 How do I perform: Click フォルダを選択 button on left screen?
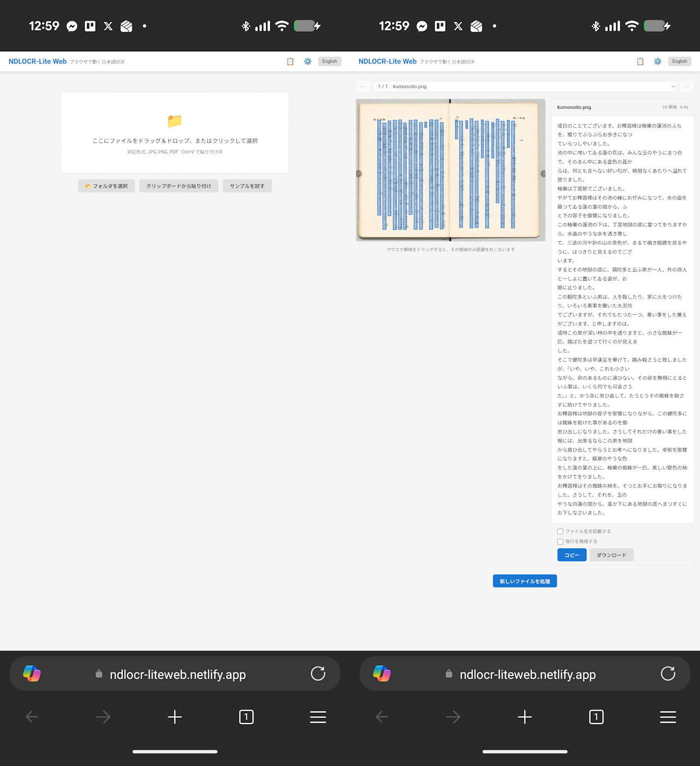click(x=106, y=186)
